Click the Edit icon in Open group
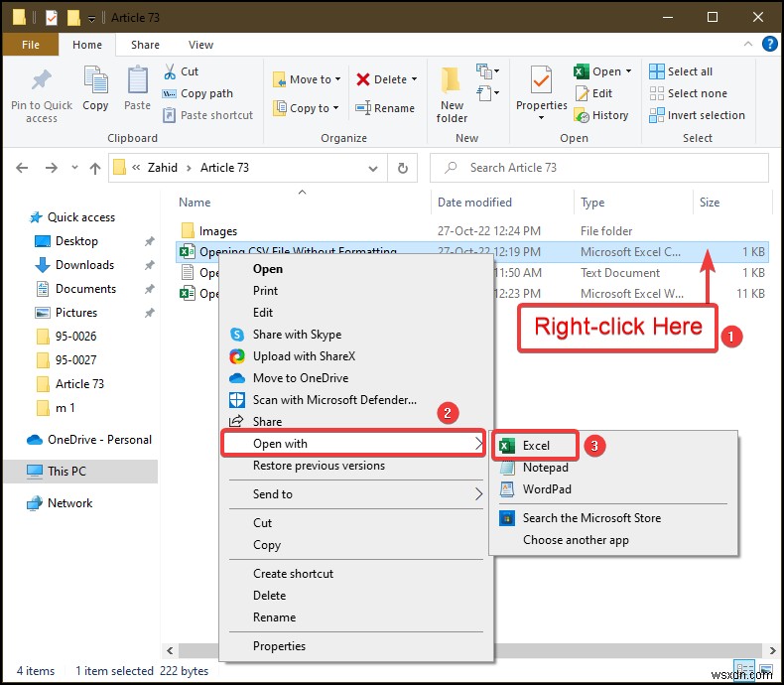The height and width of the screenshot is (685, 784). coord(582,93)
